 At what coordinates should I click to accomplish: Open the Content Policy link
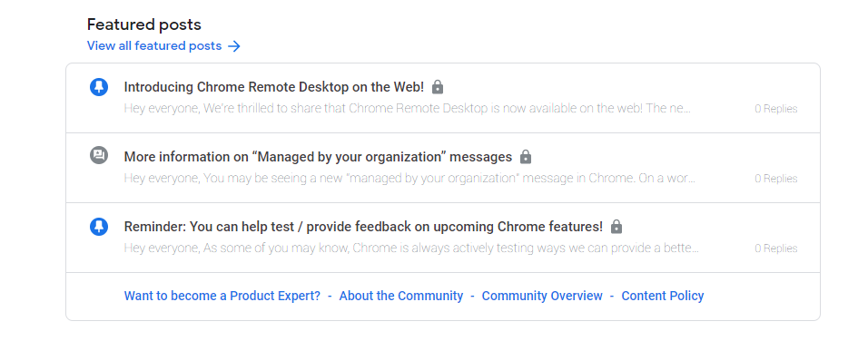click(663, 296)
